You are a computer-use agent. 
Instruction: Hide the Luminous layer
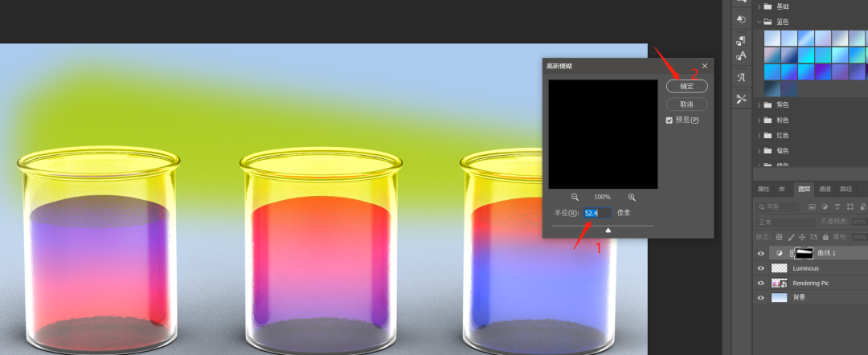(760, 268)
